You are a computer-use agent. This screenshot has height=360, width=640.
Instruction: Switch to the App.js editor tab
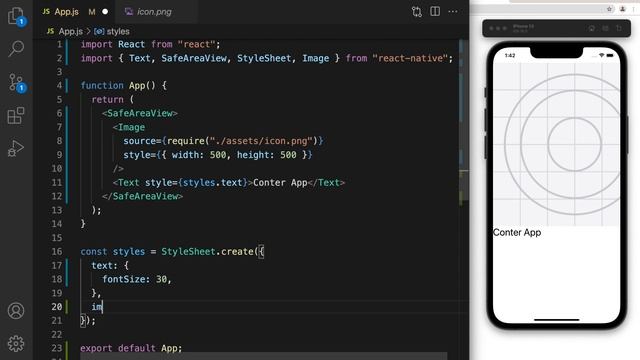[x=74, y=11]
